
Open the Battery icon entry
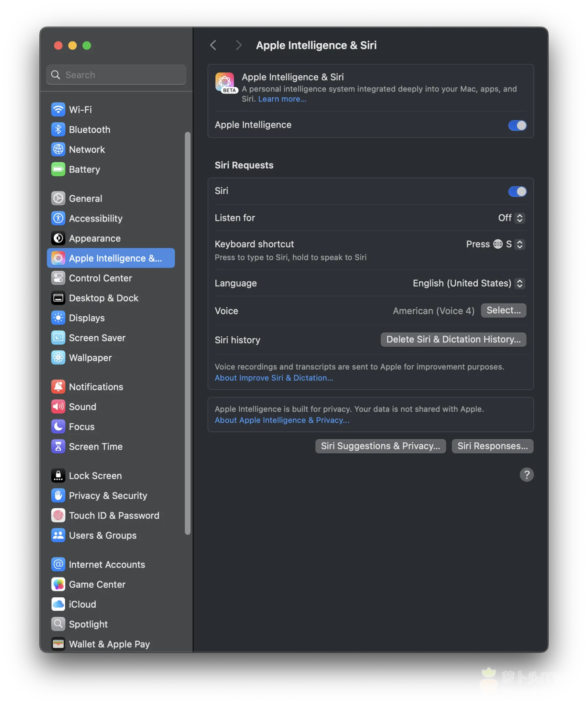click(58, 169)
